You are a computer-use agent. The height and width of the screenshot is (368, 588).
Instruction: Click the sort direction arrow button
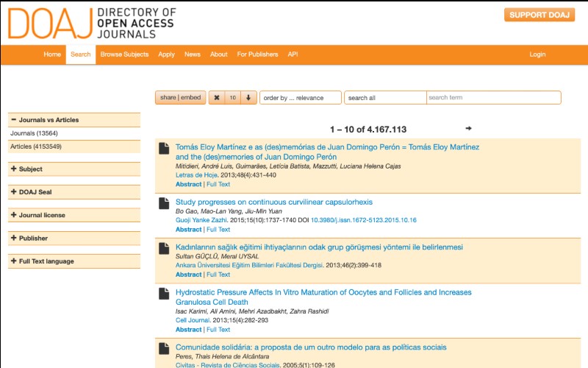coord(248,98)
